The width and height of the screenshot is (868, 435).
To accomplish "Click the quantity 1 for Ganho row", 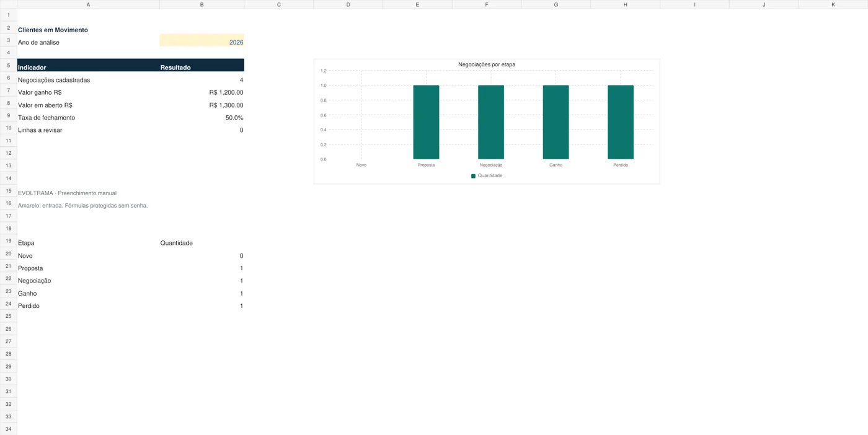I will pyautogui.click(x=201, y=292).
